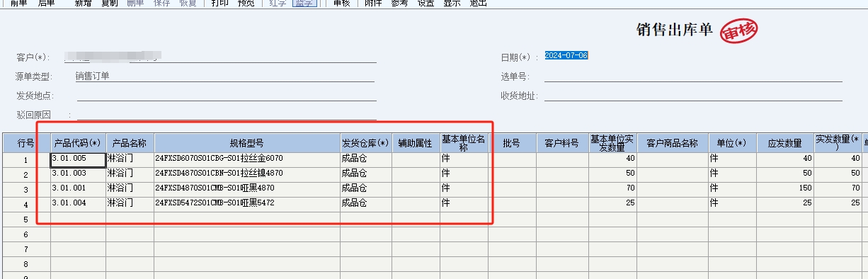
Task: Click spec cell 24FXSD4870S01CBN-S01拉丝镍4870
Action: [246, 174]
